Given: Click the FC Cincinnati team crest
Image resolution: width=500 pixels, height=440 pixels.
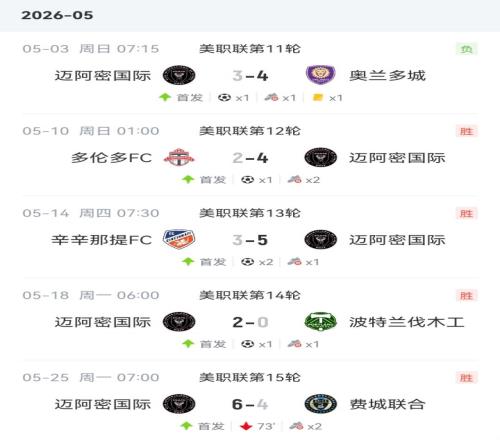Looking at the screenshot, I should (179, 239).
